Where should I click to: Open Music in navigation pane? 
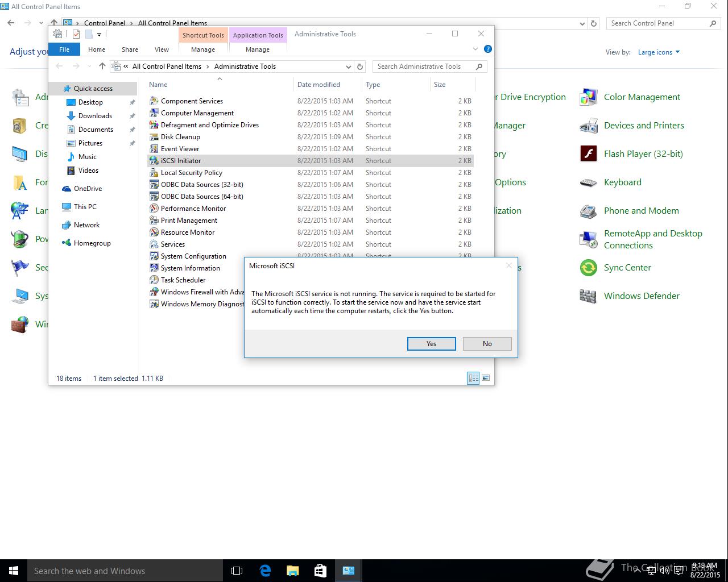(87, 157)
